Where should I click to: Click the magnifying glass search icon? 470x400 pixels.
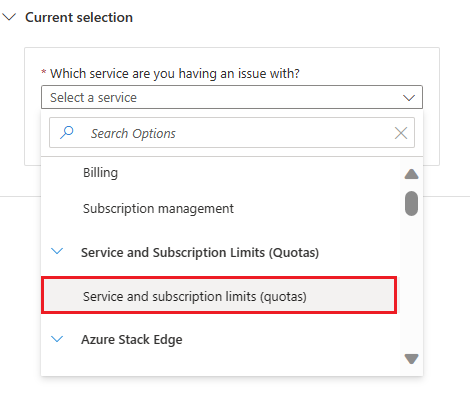click(67, 132)
